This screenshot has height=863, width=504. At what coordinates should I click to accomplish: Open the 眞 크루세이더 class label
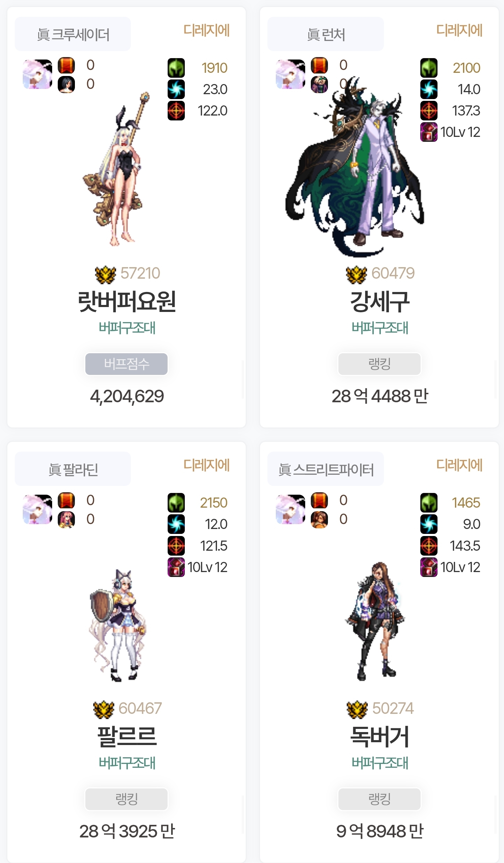(x=73, y=34)
